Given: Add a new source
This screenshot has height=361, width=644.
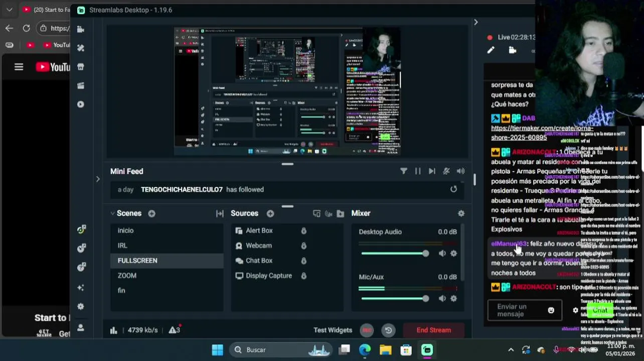Looking at the screenshot, I should click(270, 214).
